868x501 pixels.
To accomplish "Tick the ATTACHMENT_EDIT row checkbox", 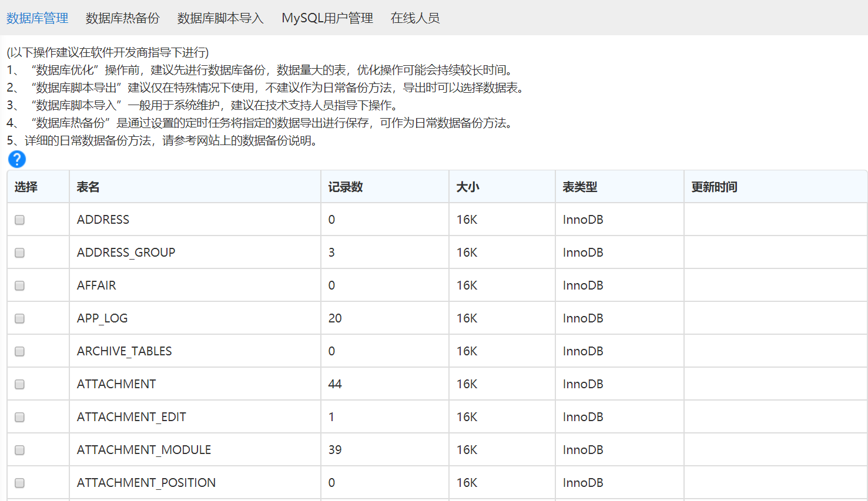I will click(x=20, y=417).
